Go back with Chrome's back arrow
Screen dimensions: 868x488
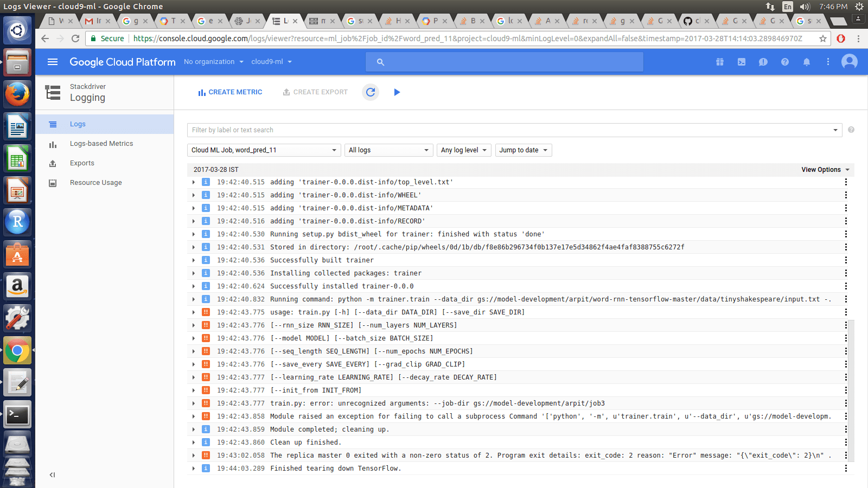[45, 38]
